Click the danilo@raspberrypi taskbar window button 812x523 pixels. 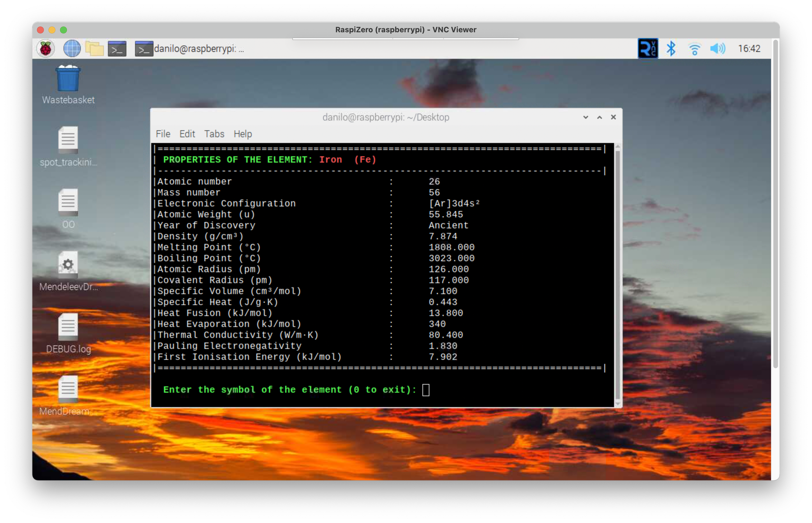click(x=190, y=49)
